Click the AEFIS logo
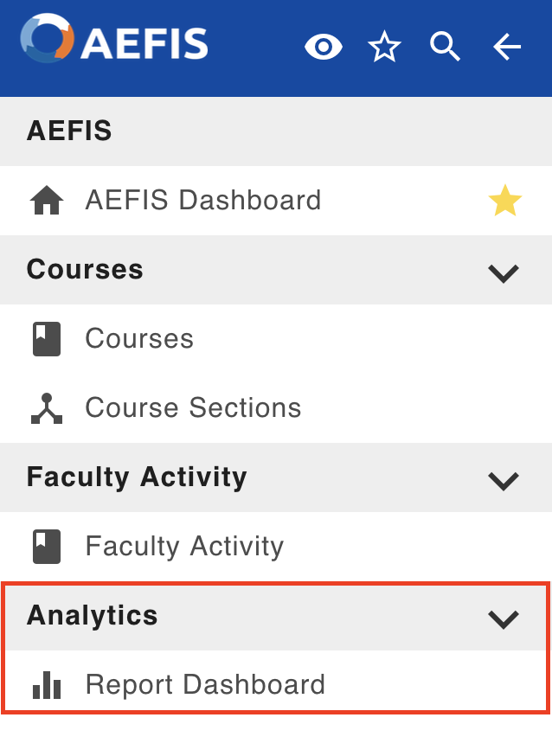552x756 pixels. tap(114, 42)
